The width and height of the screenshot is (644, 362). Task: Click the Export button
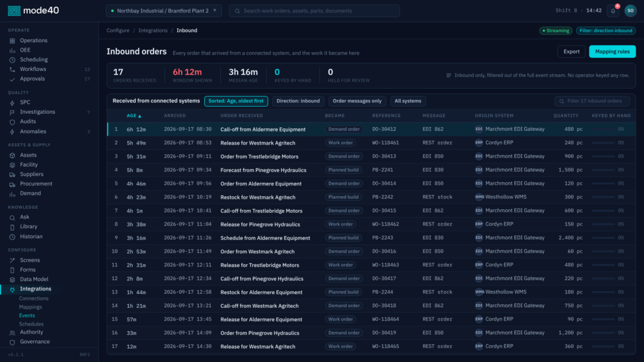tap(571, 52)
